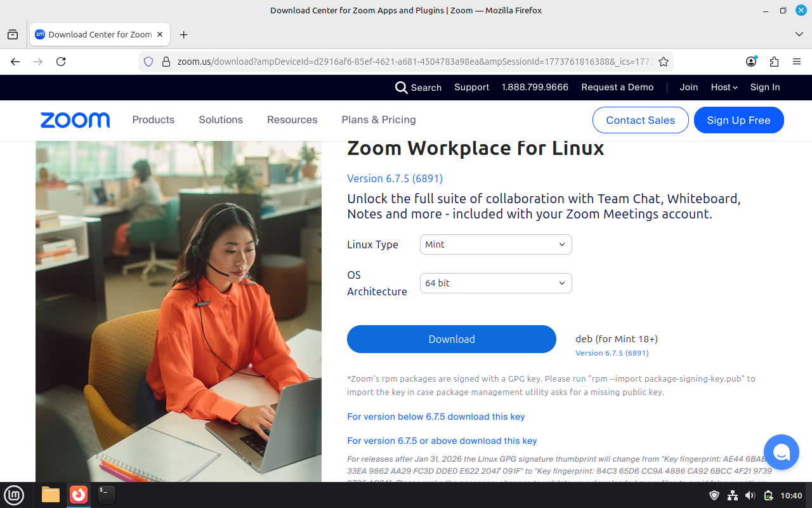Launch Terminal from the taskbar
The image size is (812, 508).
106,495
